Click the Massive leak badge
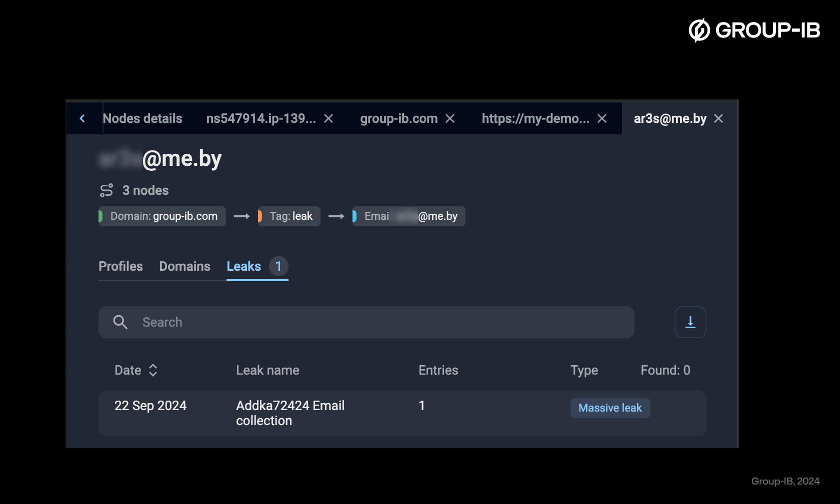 610,408
